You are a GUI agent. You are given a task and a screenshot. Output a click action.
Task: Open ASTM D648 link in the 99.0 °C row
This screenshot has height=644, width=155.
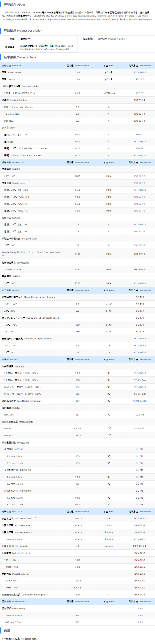click(139, 373)
